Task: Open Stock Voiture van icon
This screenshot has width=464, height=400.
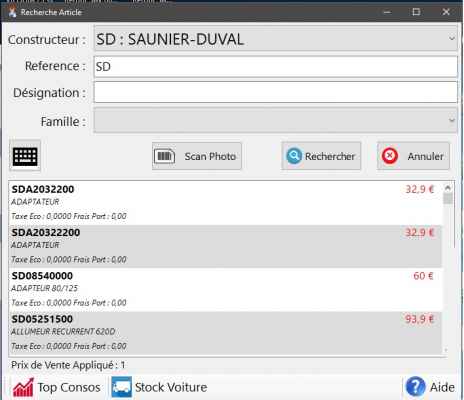Action: click(121, 387)
